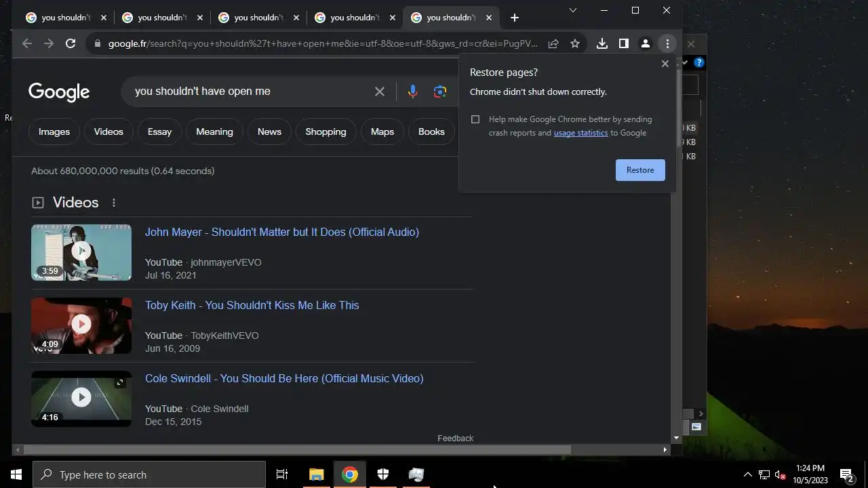Show hidden tray icons
Screen dimensions: 868x488
click(x=748, y=474)
